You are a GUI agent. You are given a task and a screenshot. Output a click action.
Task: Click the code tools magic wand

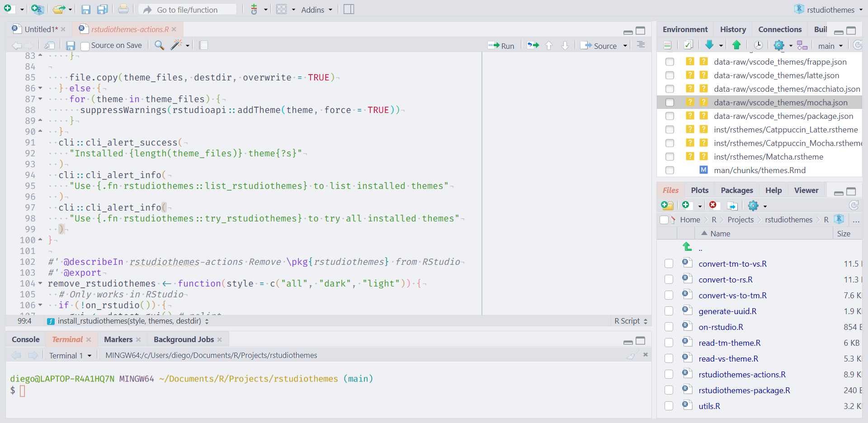[x=176, y=45]
